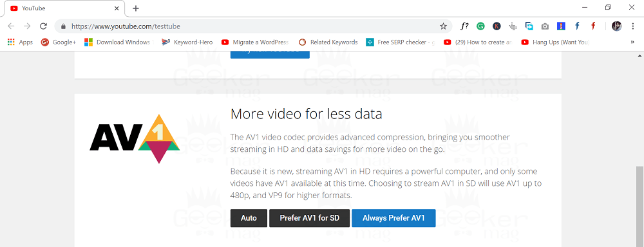
Task: Bookmark this page with the star icon
Action: 443,26
